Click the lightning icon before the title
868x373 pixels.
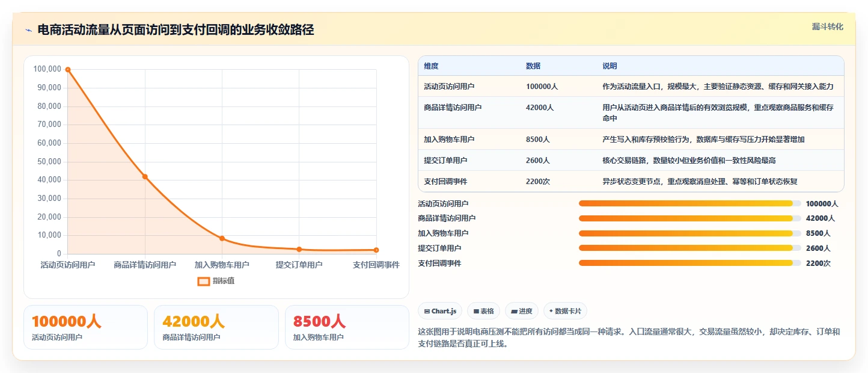point(28,30)
